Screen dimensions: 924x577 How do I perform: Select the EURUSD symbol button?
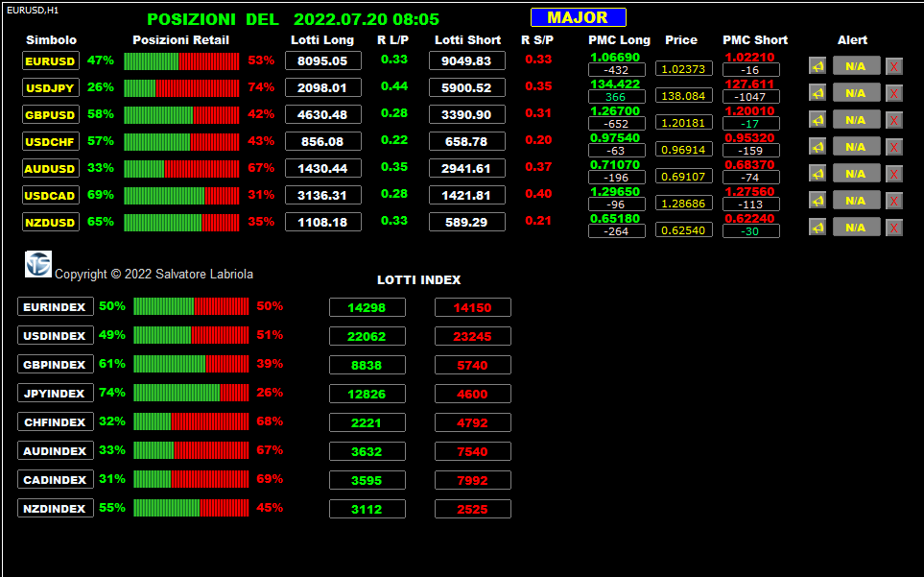[x=51, y=60]
